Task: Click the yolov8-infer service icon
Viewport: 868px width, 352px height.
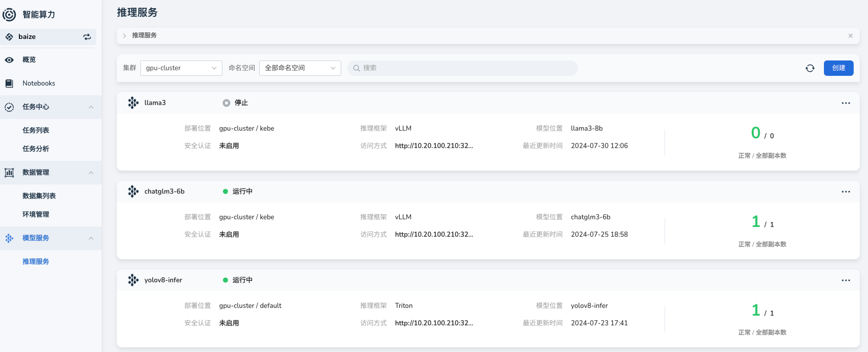Action: [133, 280]
